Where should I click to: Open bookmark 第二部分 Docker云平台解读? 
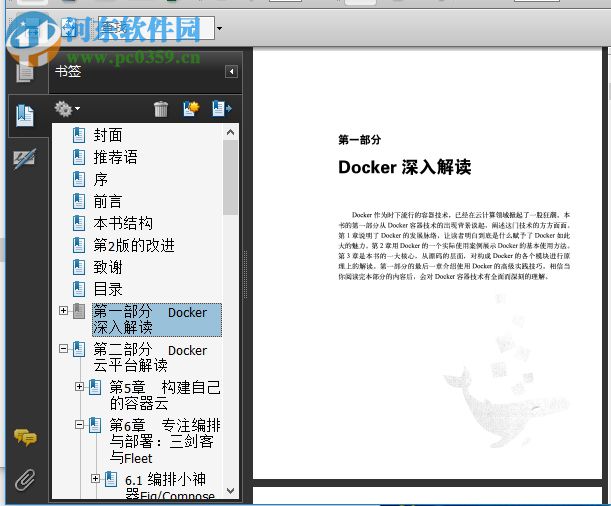150,358
